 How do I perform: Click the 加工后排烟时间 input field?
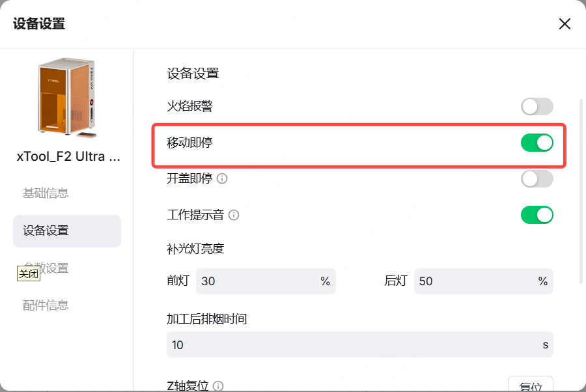pyautogui.click(x=352, y=344)
